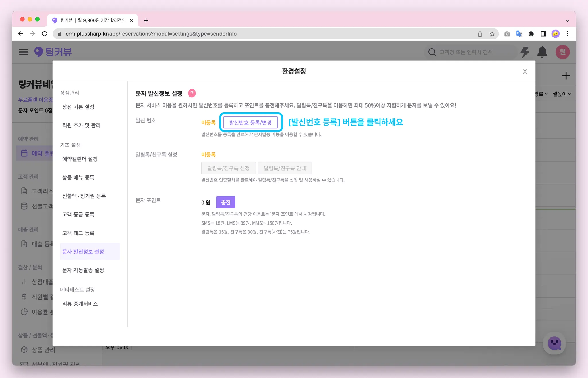The image size is (588, 378).
Task: Expand the 셀높이 dropdown
Action: click(562, 94)
